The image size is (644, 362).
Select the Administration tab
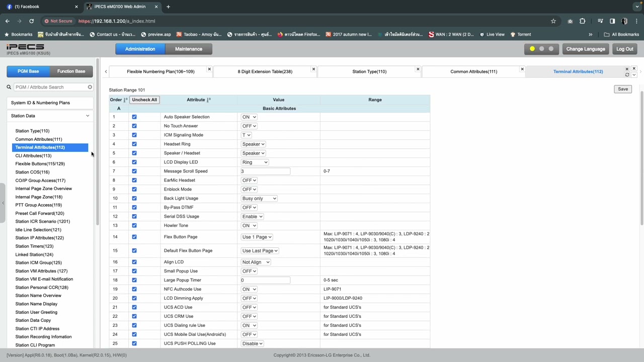[x=140, y=49]
